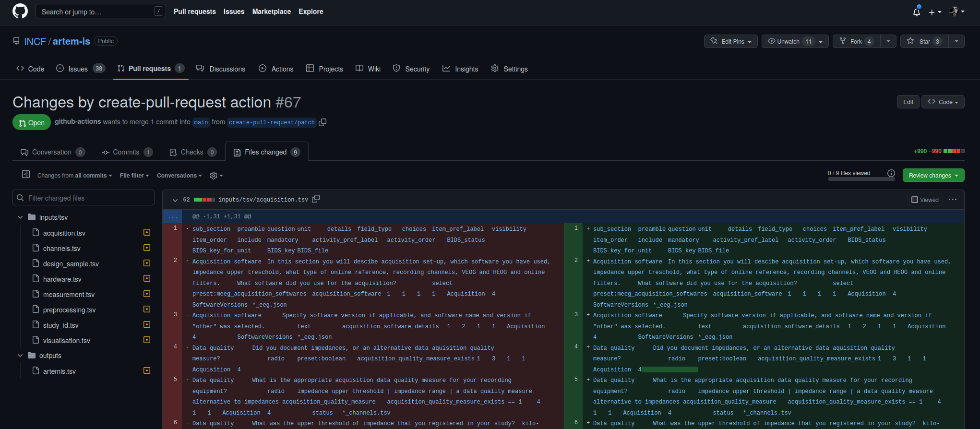Open the Edit Pins dropdown

[731, 41]
